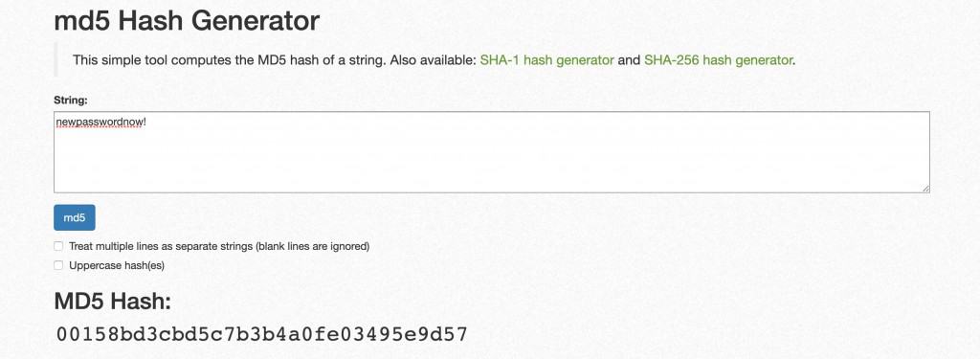Open the SHA-256 hash generator link
Screen dimensions: 980x359
point(718,60)
